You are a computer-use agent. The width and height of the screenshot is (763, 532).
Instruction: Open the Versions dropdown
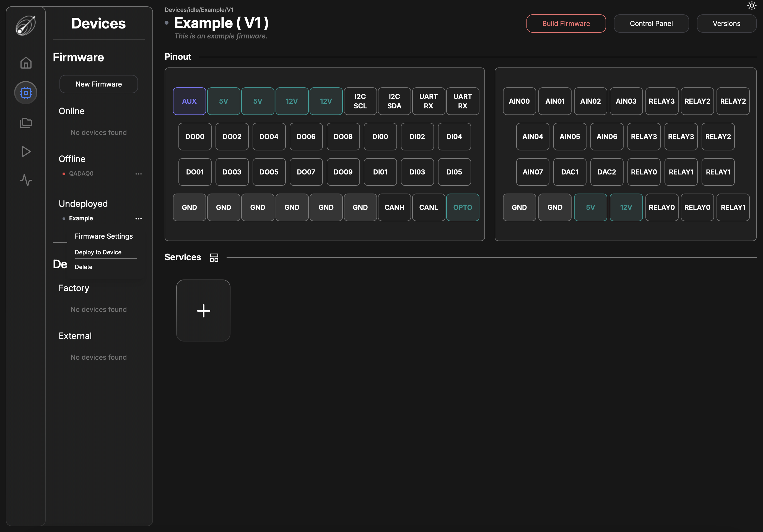pyautogui.click(x=726, y=24)
